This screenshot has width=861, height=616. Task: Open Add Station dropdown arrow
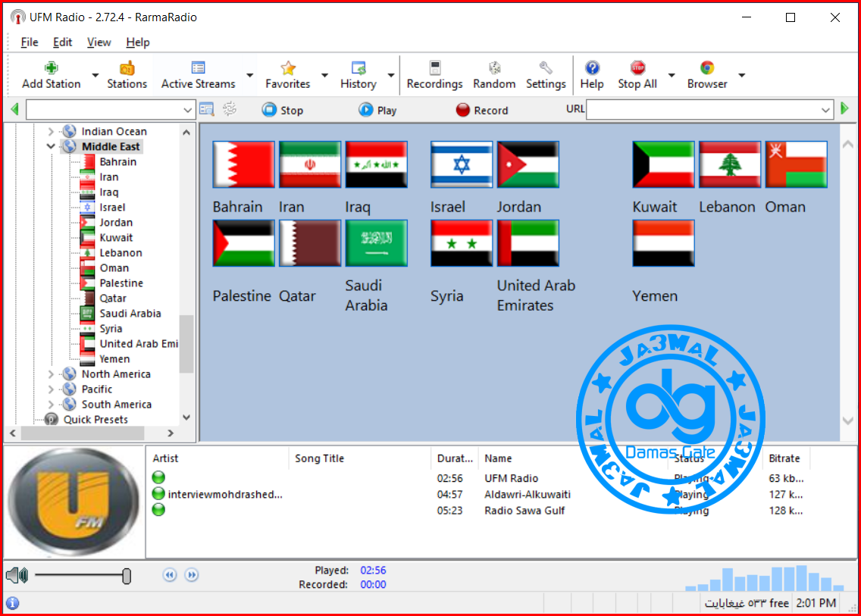pos(95,75)
